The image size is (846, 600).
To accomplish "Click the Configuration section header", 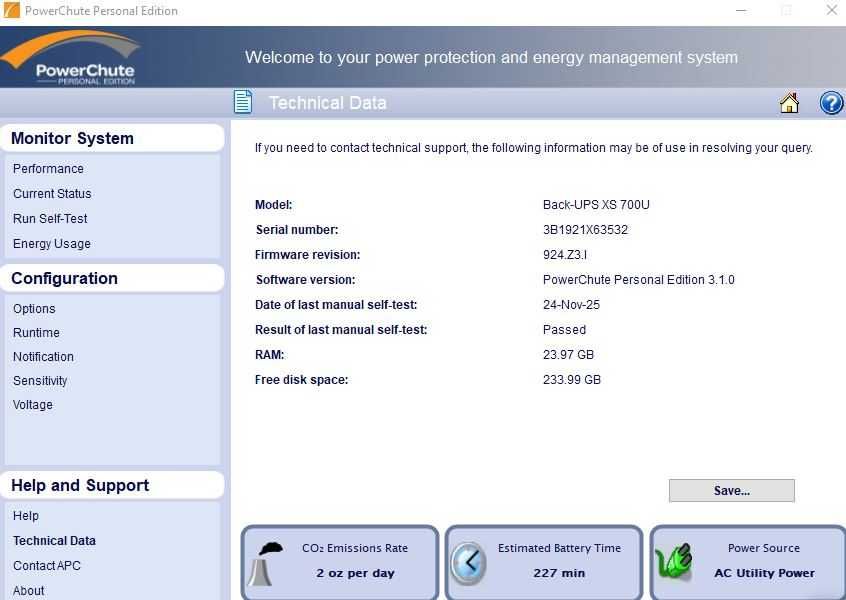I will [x=112, y=278].
